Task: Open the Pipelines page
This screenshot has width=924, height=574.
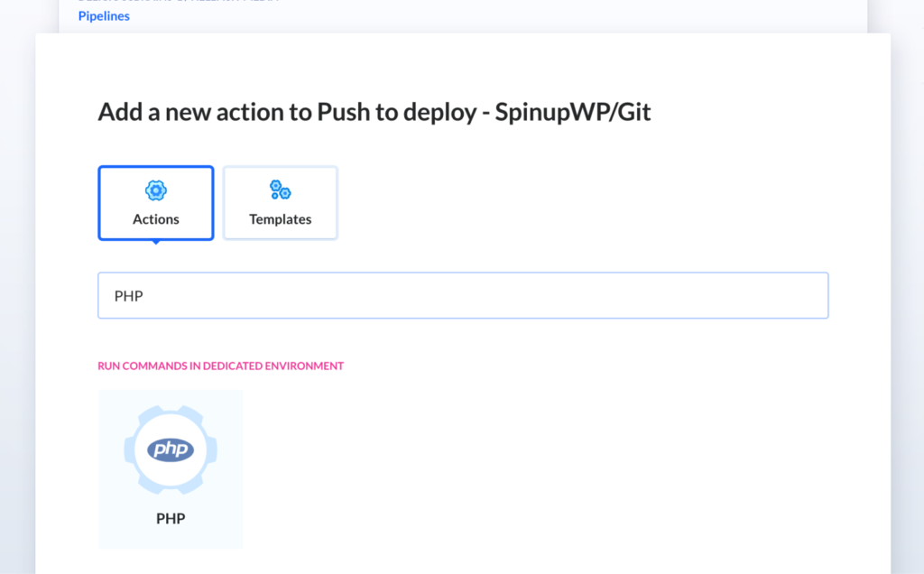Action: click(103, 15)
